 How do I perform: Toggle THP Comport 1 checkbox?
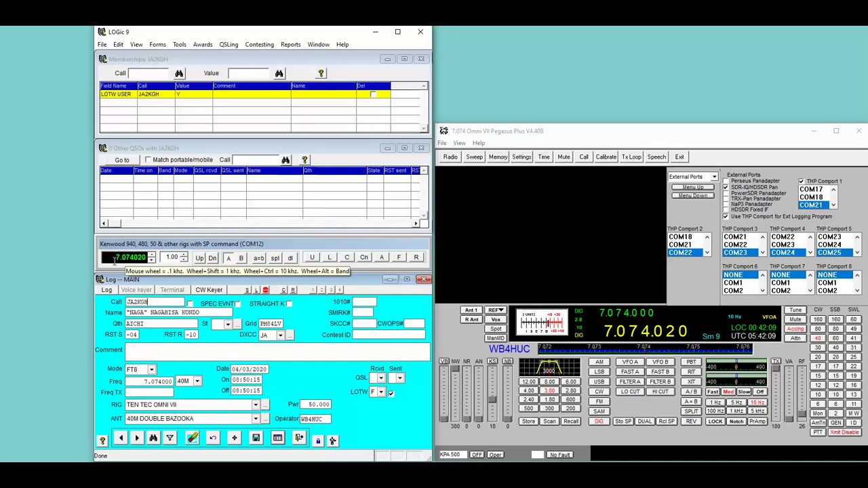pos(802,182)
